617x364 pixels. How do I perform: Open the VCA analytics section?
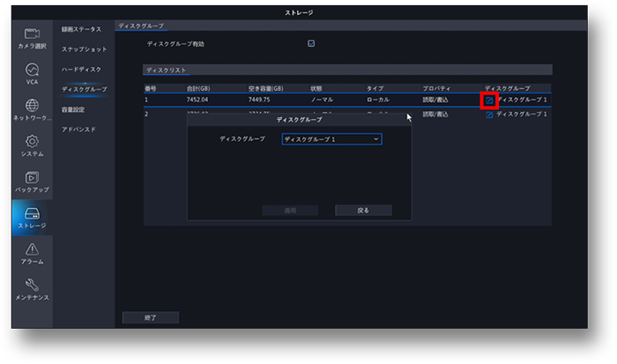[x=32, y=73]
